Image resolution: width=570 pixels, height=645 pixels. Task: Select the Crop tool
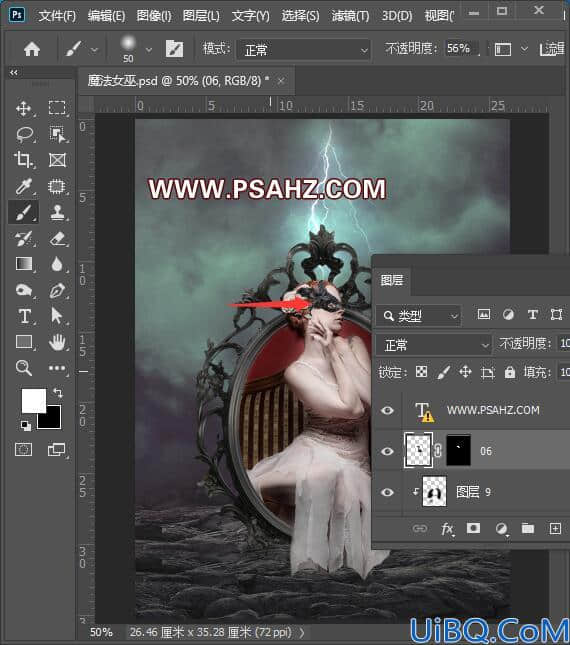[x=23, y=160]
